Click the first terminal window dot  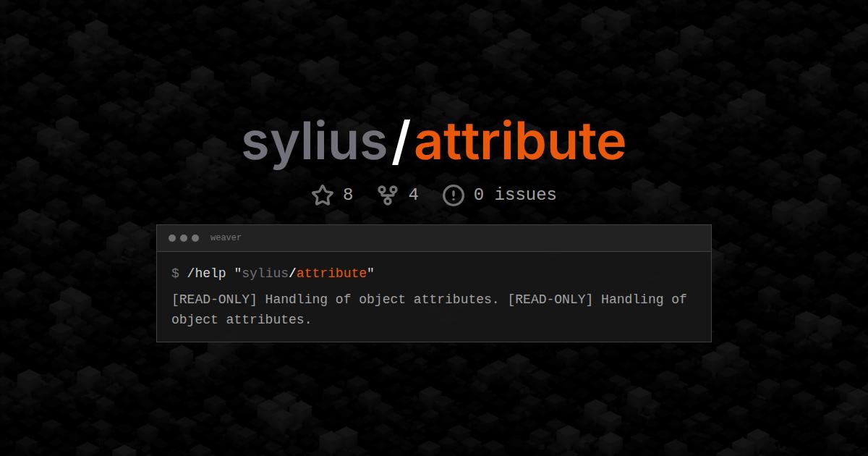pyautogui.click(x=172, y=238)
